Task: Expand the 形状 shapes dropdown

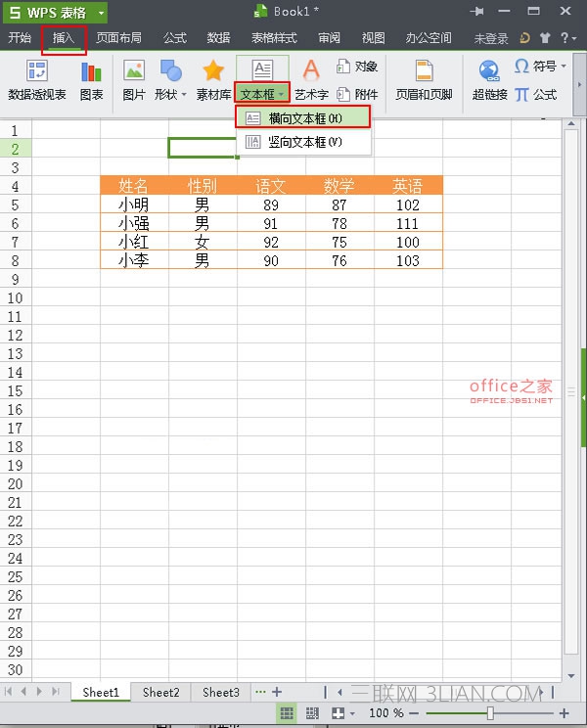Action: 184,95
